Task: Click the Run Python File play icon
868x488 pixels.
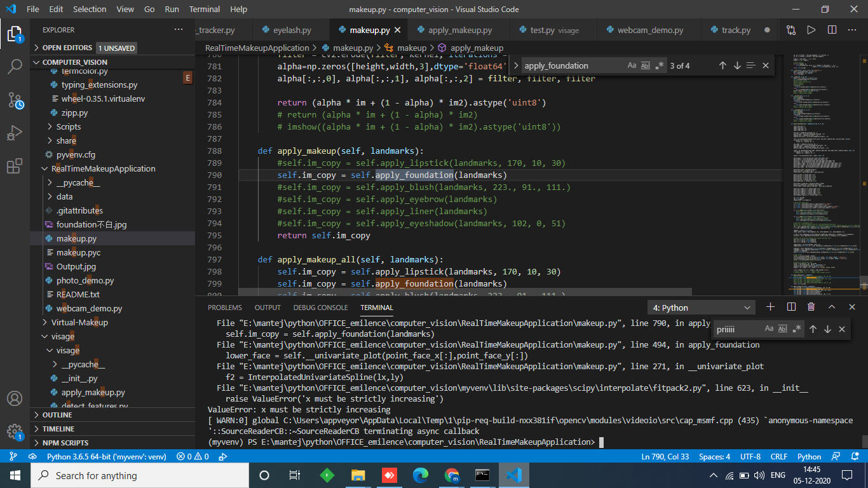Action: (811, 30)
